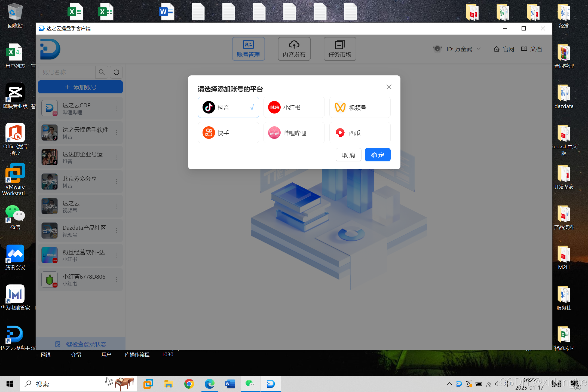Select the 西瓜 platform entry
Screen dimensions: 588x392
(360, 133)
